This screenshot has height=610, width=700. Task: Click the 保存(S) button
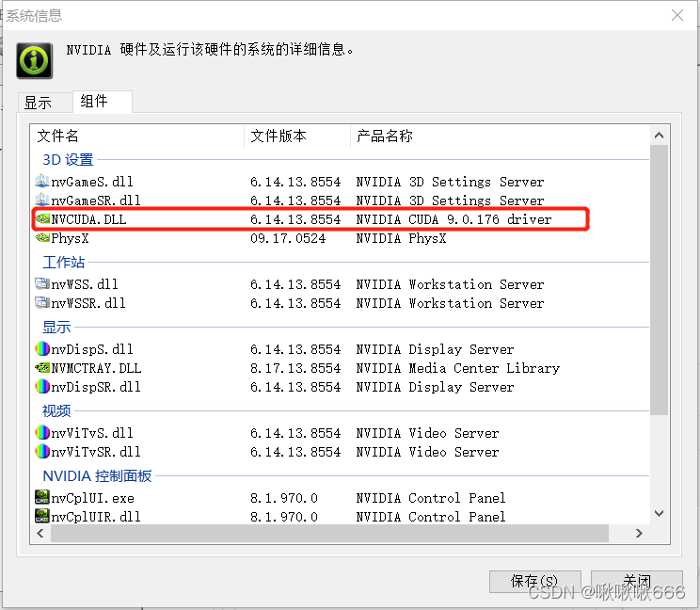pyautogui.click(x=534, y=581)
